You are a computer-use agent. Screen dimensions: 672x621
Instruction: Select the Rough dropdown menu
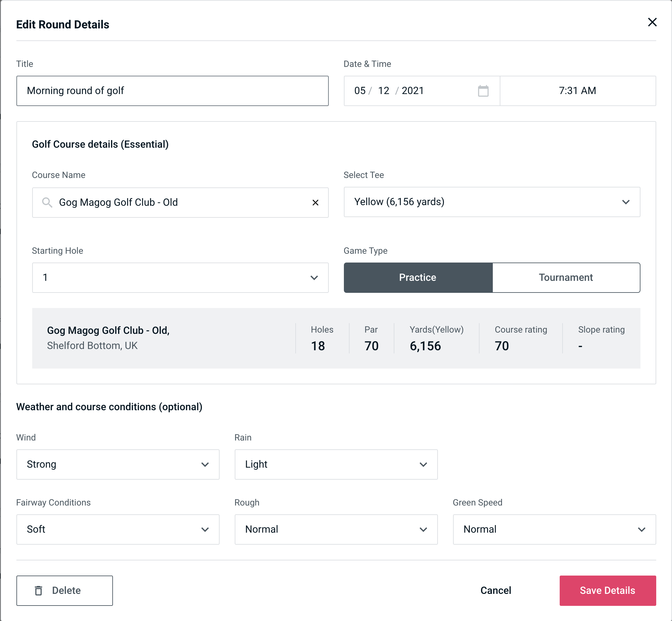pos(336,529)
